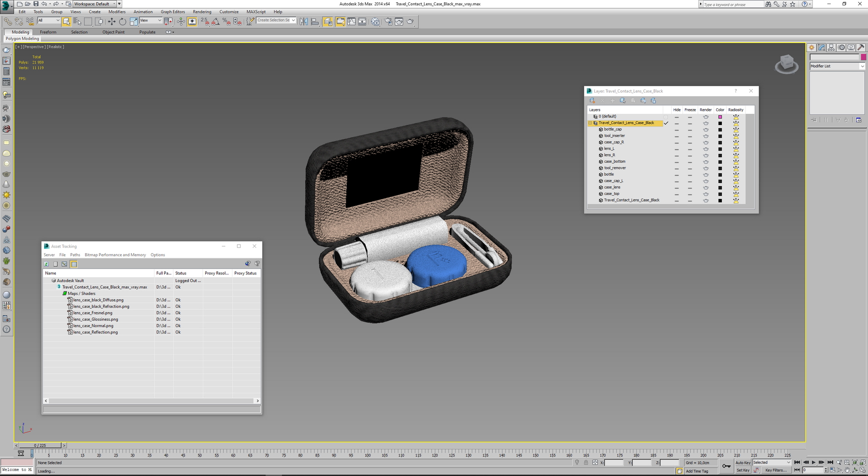Create new layer in Layer dialog
Image resolution: width=868 pixels, height=476 pixels.
pyautogui.click(x=592, y=100)
